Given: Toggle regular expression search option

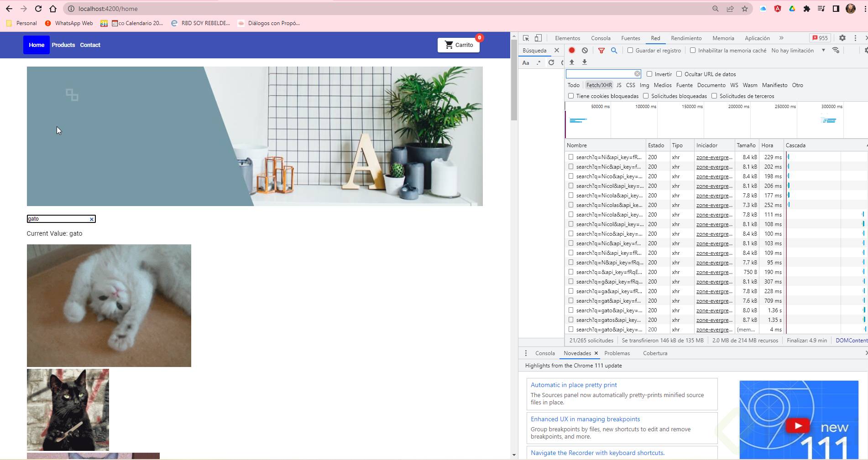Looking at the screenshot, I should point(539,62).
